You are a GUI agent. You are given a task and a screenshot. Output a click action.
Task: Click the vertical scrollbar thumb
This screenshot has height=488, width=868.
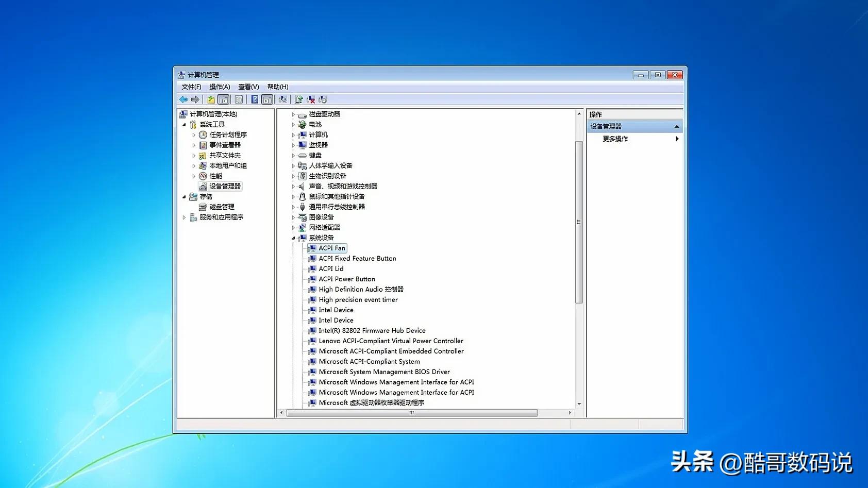pos(579,222)
